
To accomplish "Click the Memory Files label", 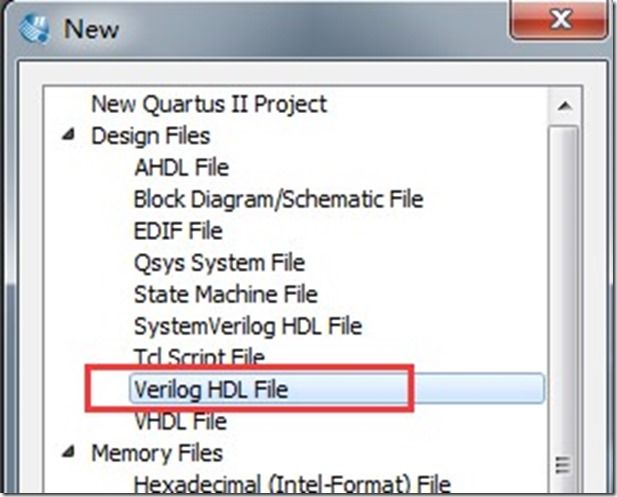I will tap(157, 453).
